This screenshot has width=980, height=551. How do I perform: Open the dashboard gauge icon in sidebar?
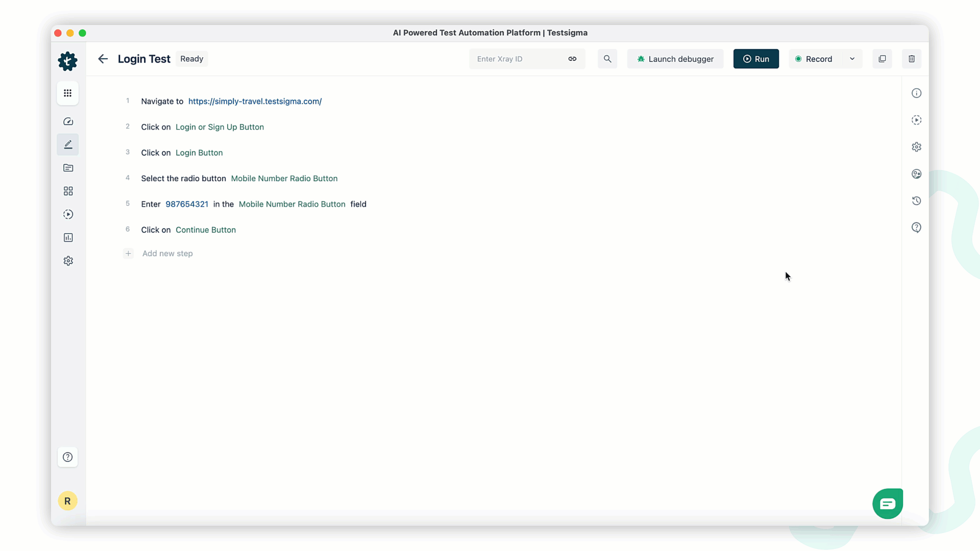click(68, 121)
